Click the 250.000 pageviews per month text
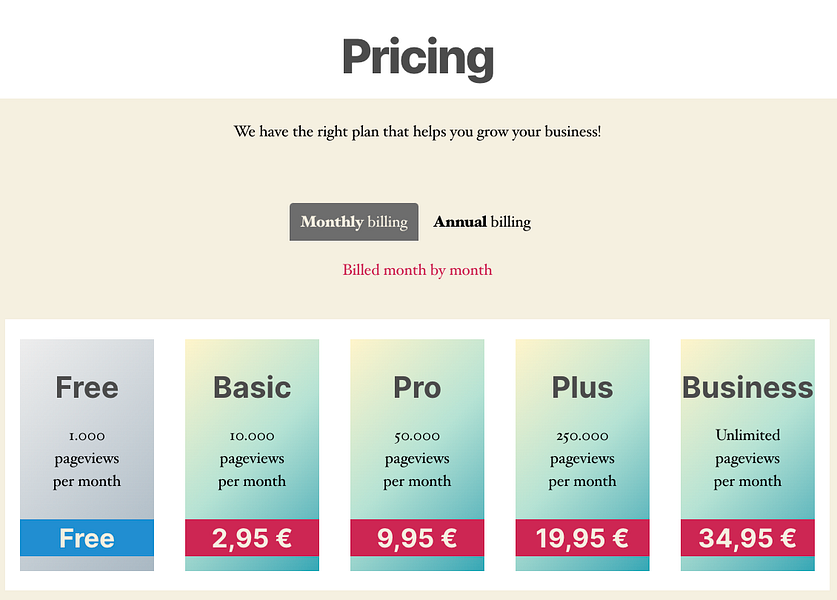Screen dimensions: 837x600 pos(582,458)
